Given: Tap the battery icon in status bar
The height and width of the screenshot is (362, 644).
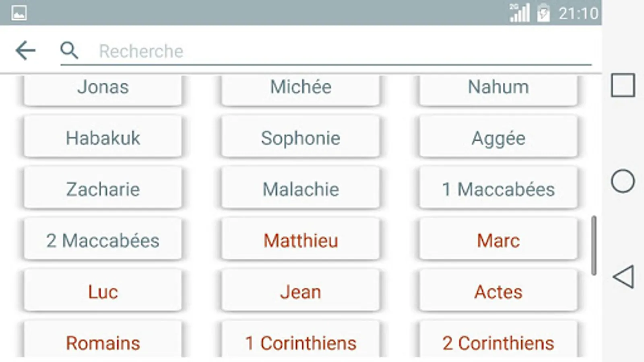Looking at the screenshot, I should click(x=543, y=13).
